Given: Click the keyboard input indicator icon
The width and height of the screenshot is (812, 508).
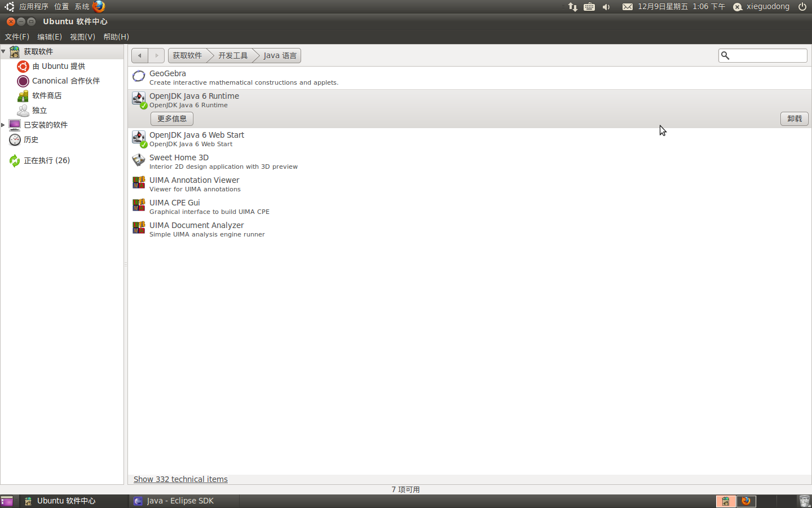Looking at the screenshot, I should point(589,7).
